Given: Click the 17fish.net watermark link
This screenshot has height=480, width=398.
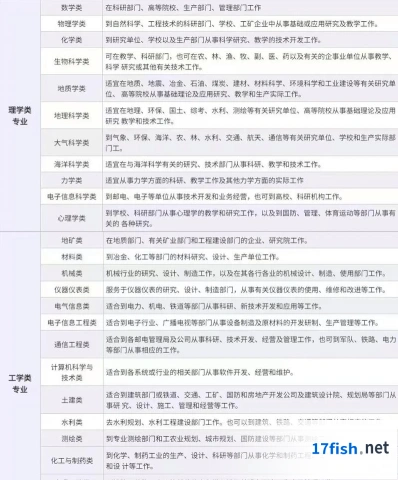Looking at the screenshot, I should (350, 448).
